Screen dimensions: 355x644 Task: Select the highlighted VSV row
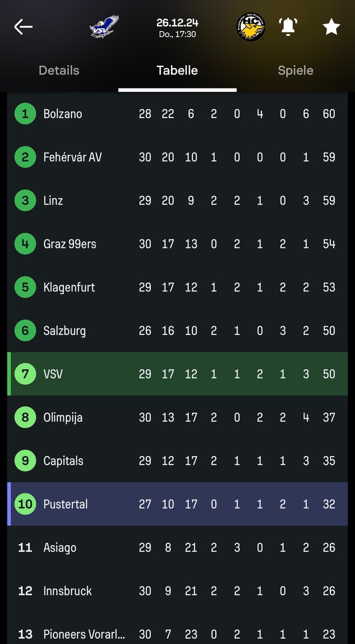point(177,374)
